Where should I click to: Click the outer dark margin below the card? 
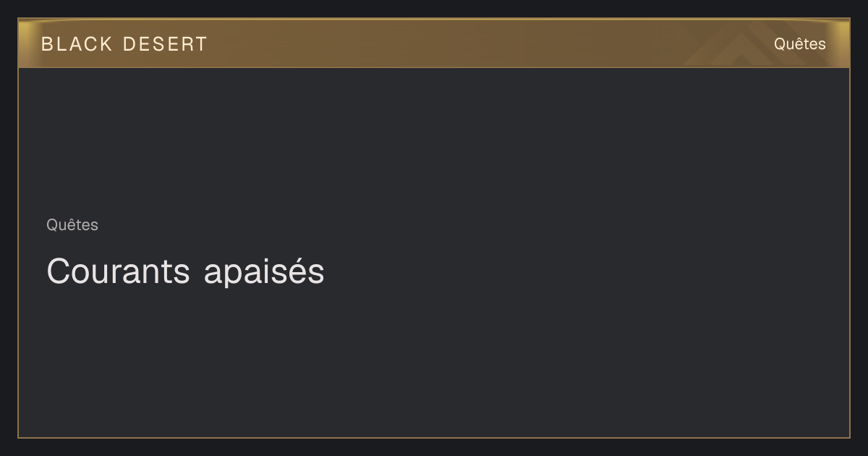tap(434, 447)
